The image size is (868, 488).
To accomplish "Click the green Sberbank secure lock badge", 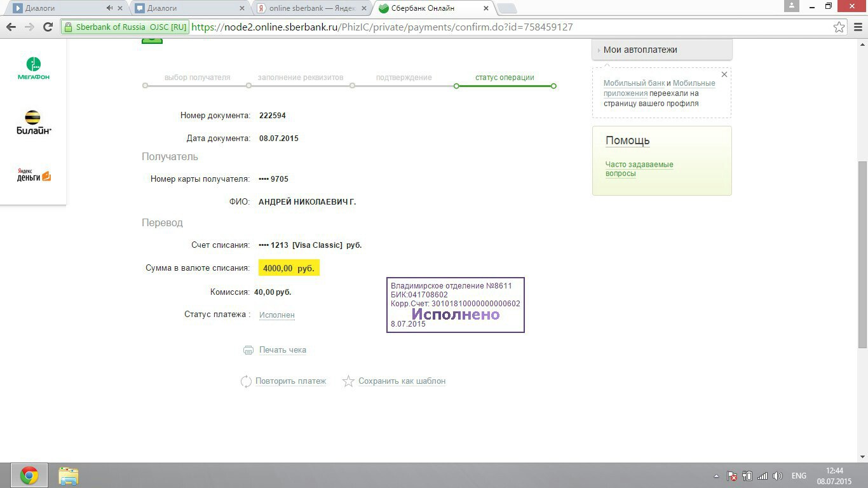I will (125, 27).
